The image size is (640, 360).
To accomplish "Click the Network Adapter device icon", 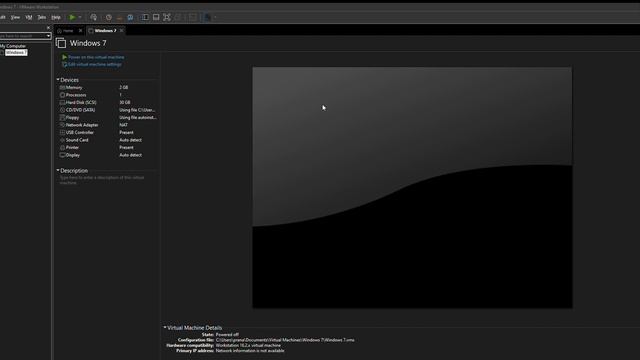I will pyautogui.click(x=62, y=125).
